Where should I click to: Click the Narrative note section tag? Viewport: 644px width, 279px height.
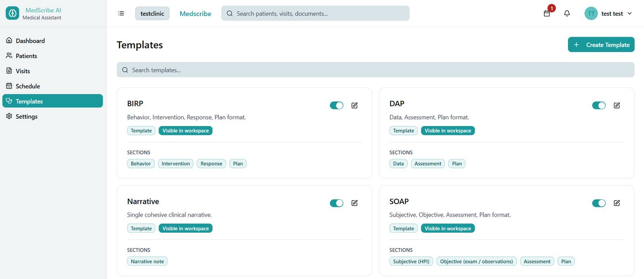(x=147, y=261)
